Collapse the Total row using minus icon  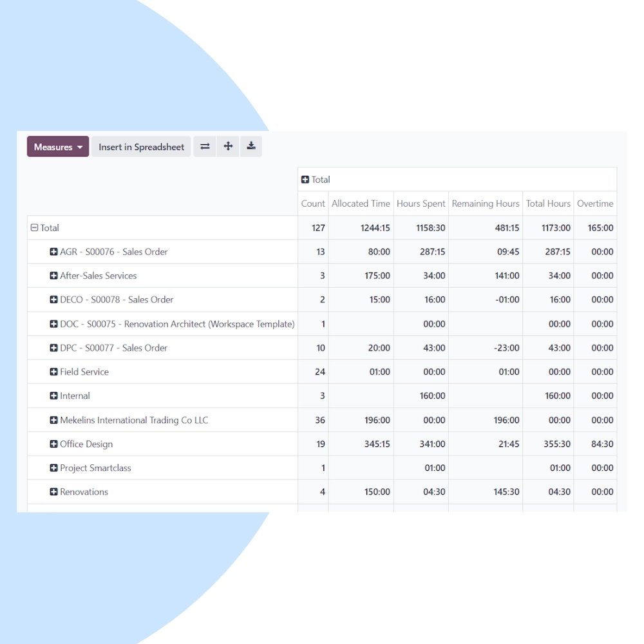click(x=33, y=227)
